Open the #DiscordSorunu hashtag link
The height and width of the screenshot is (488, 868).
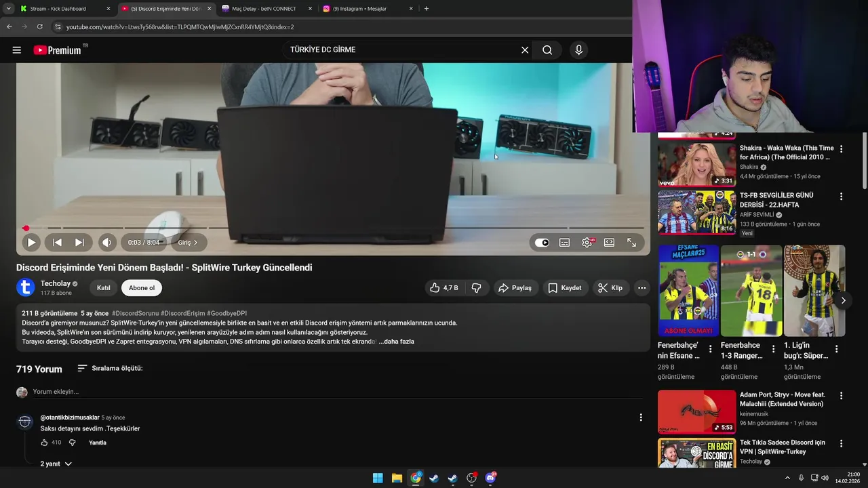(x=135, y=314)
